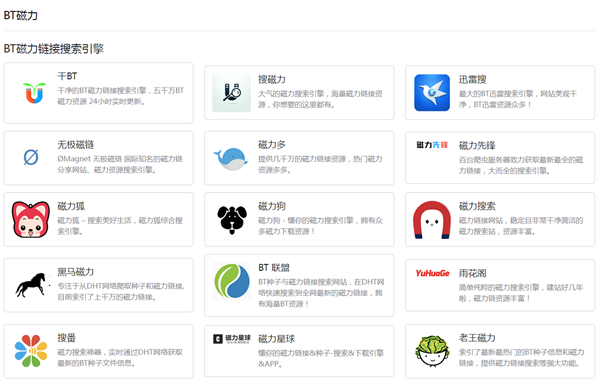
Task: Open the 磁力搜索 title link
Action: point(477,206)
